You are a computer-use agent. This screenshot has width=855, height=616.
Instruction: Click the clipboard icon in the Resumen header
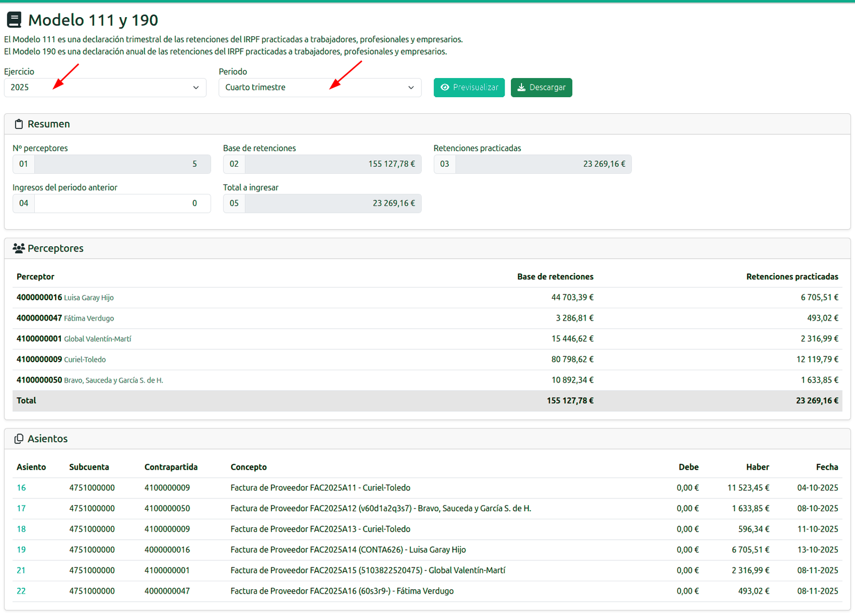coord(19,124)
